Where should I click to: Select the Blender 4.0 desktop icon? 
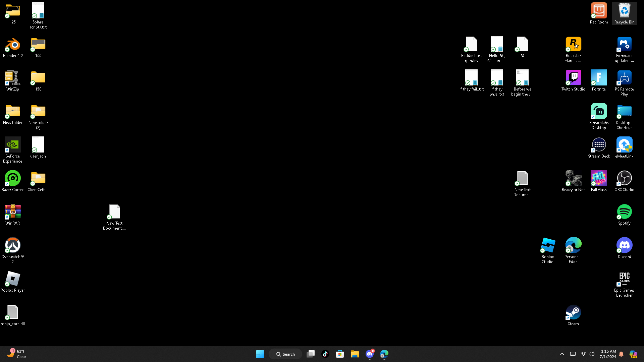tap(13, 48)
